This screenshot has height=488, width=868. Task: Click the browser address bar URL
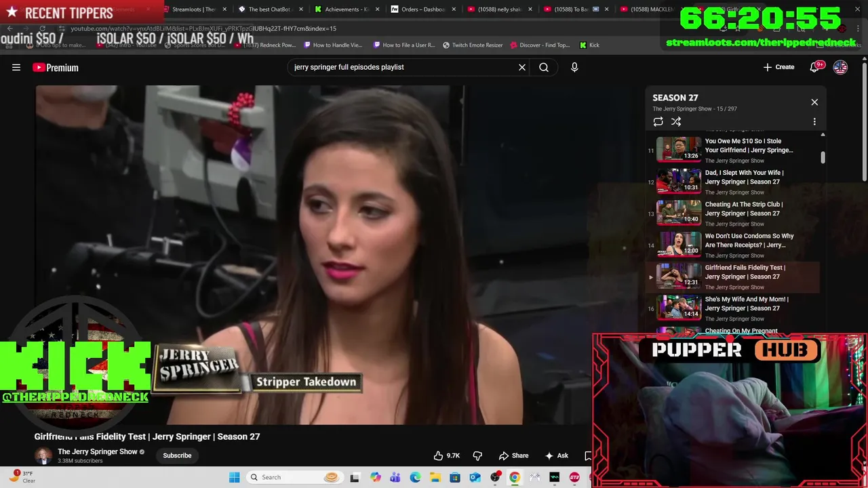203,28
